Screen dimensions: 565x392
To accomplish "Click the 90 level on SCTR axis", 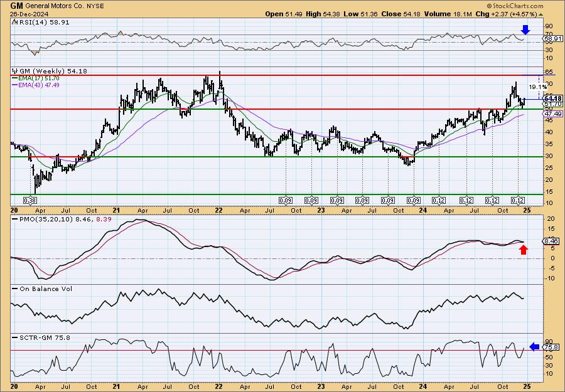I will pyautogui.click(x=548, y=341).
